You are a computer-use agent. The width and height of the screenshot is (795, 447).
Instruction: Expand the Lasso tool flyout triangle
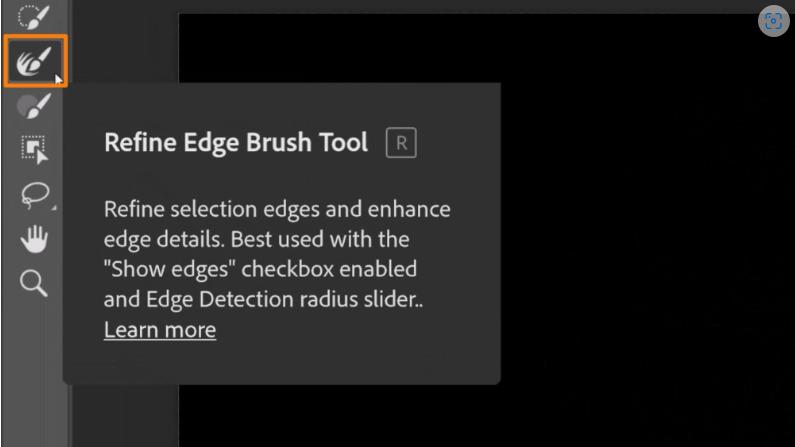[x=54, y=207]
